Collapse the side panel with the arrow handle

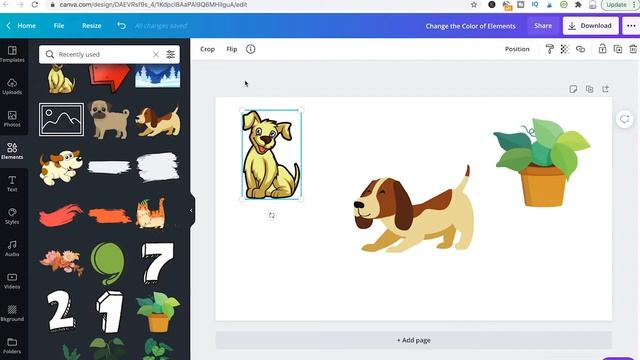tap(191, 211)
